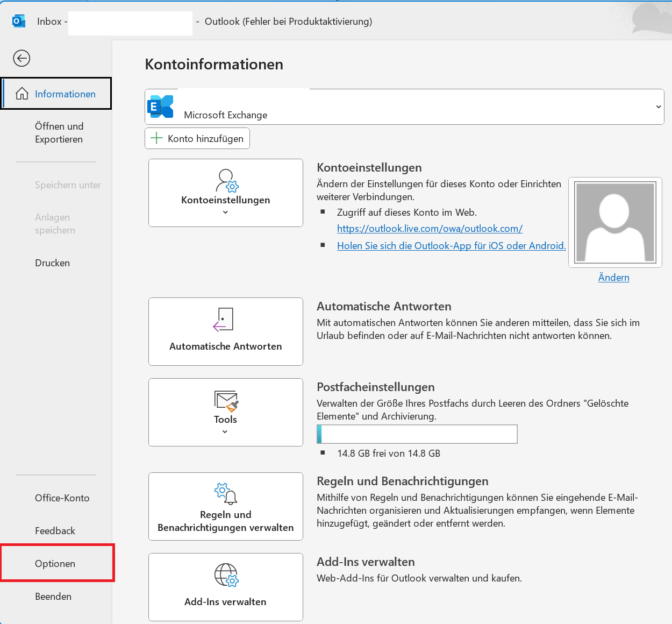The image size is (672, 624).
Task: Expand the account selection dropdown arrow
Action: click(658, 107)
